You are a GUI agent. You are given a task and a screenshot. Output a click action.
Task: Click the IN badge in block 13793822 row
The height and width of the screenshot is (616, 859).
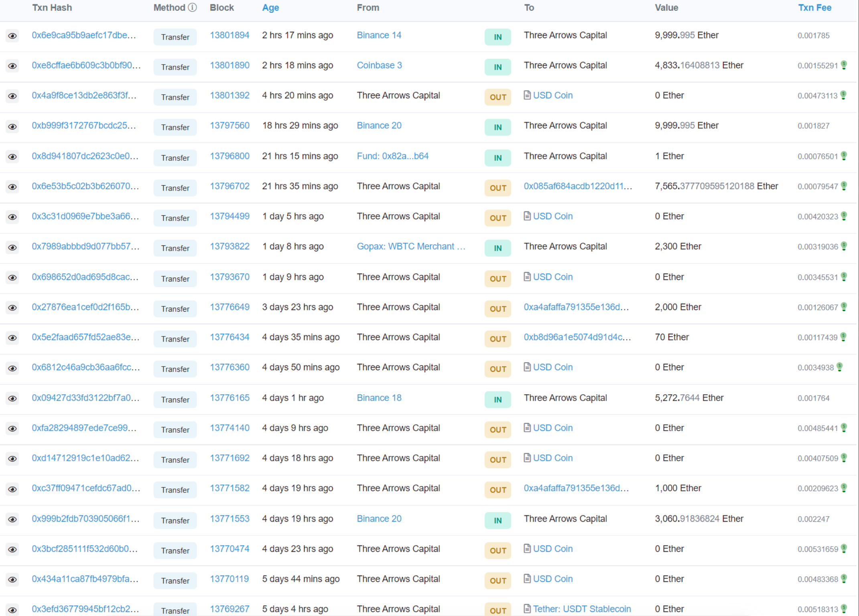498,248
